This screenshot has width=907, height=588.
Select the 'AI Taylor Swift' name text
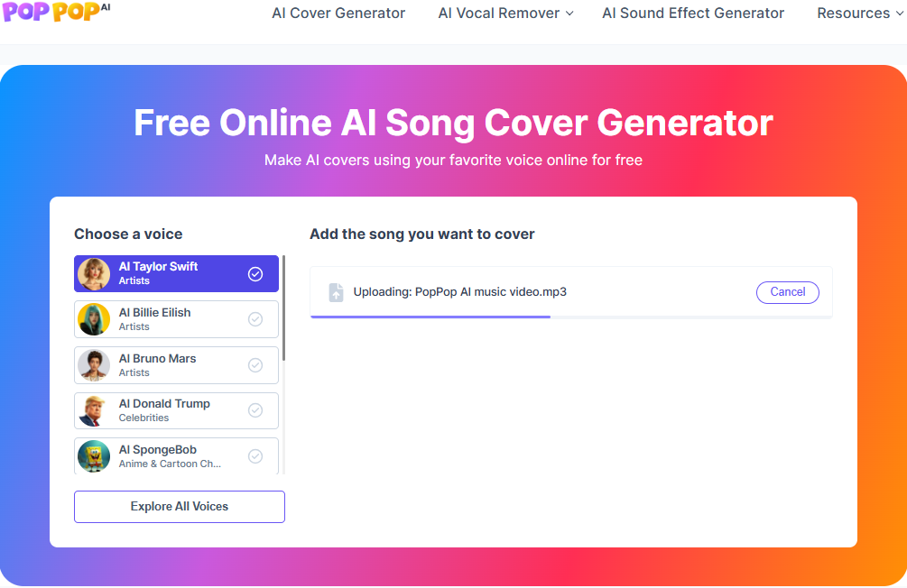(x=158, y=267)
